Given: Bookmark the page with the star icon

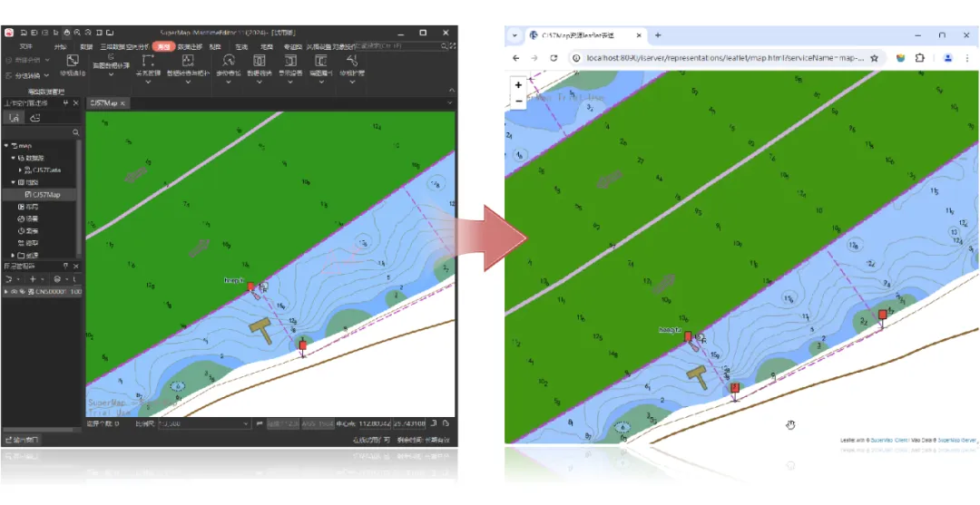Looking at the screenshot, I should 875,58.
